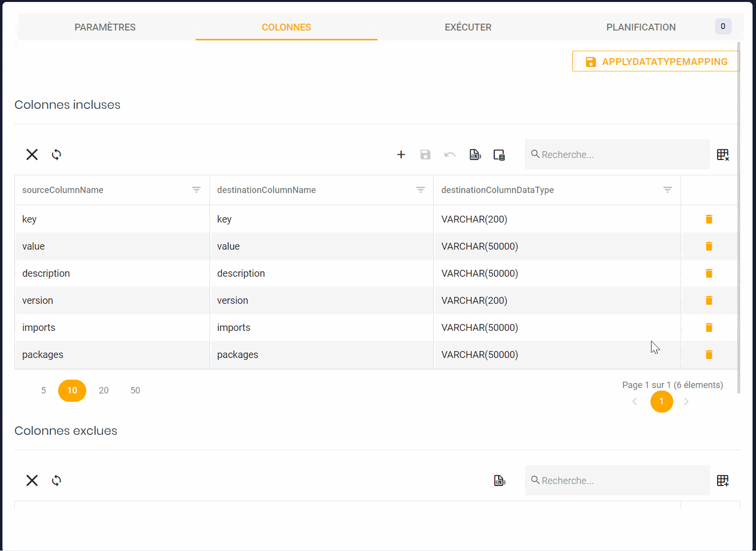
Task: Sort by sourceColumnName header
Action: (x=63, y=190)
